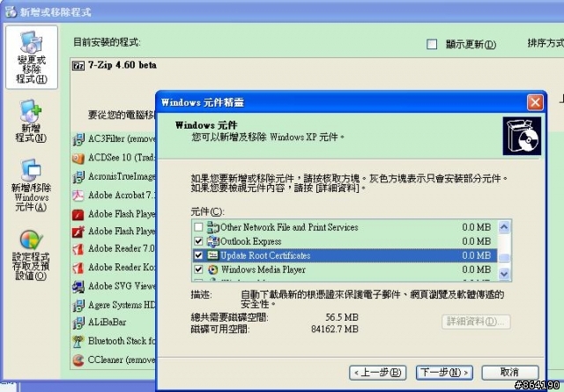Click components list scroll down arrow
This screenshot has height=392, width=564.
pos(504,274)
